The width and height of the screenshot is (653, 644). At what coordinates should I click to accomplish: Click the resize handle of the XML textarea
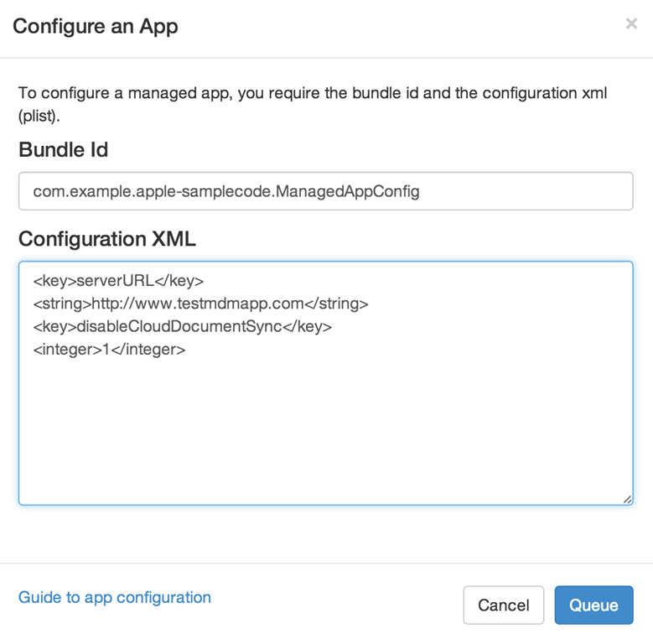click(x=627, y=499)
